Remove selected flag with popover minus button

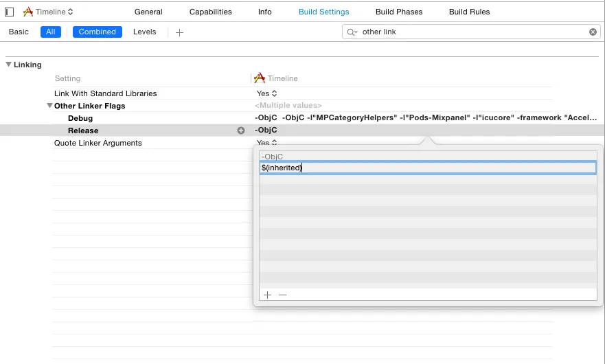(x=282, y=295)
